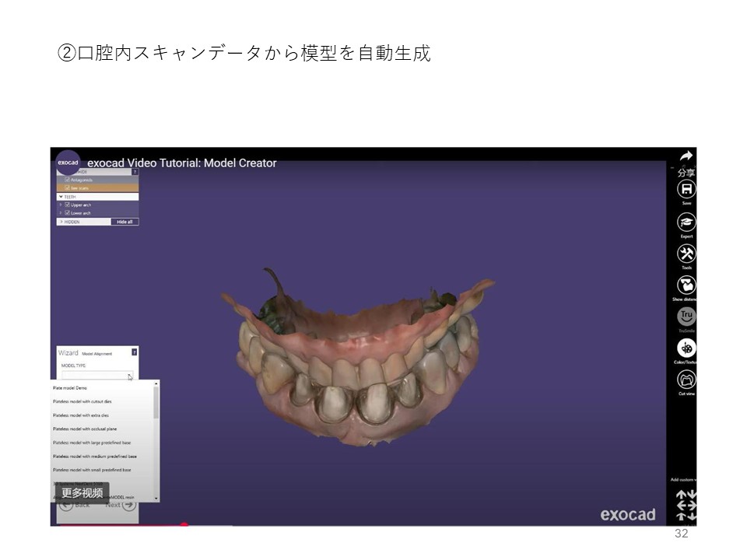747x560 pixels.
Task: Open the Model Type dropdown arrow
Action: 130,376
